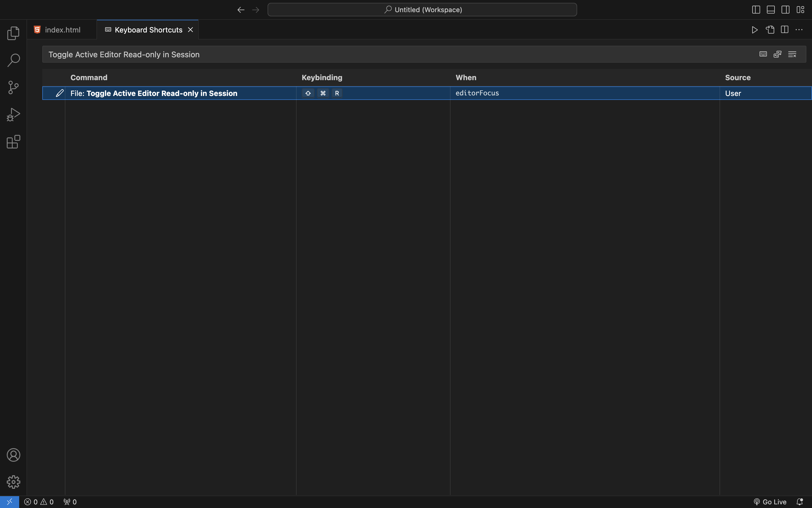Open More Actions ellipsis menu

click(x=799, y=30)
